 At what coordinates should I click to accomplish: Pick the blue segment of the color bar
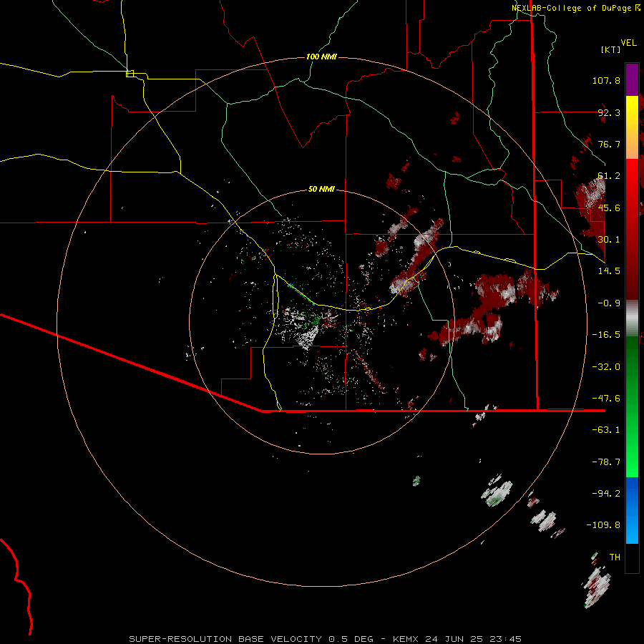point(632,509)
